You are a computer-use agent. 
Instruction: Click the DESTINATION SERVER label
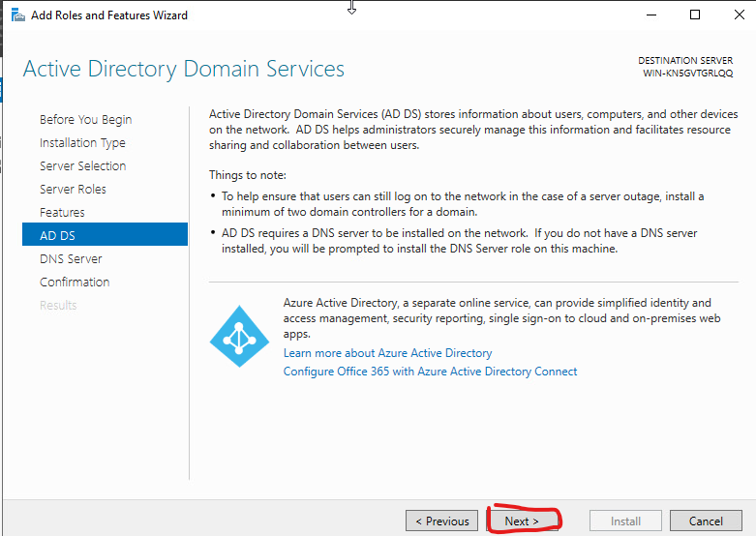point(685,61)
